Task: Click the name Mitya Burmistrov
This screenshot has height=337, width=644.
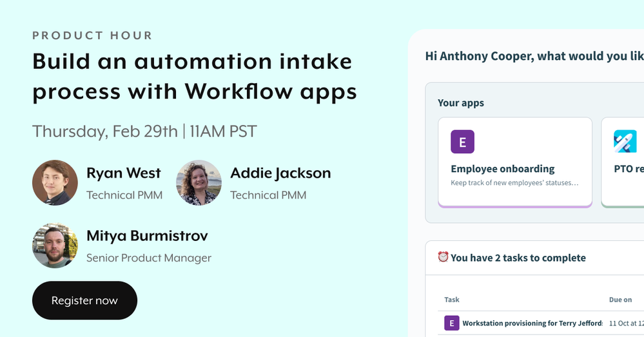Action: (147, 236)
